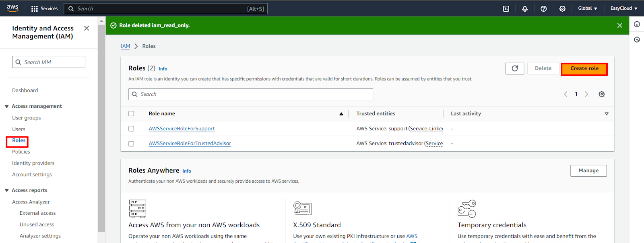
Task: Sort by Last activity arrow
Action: 607,114
